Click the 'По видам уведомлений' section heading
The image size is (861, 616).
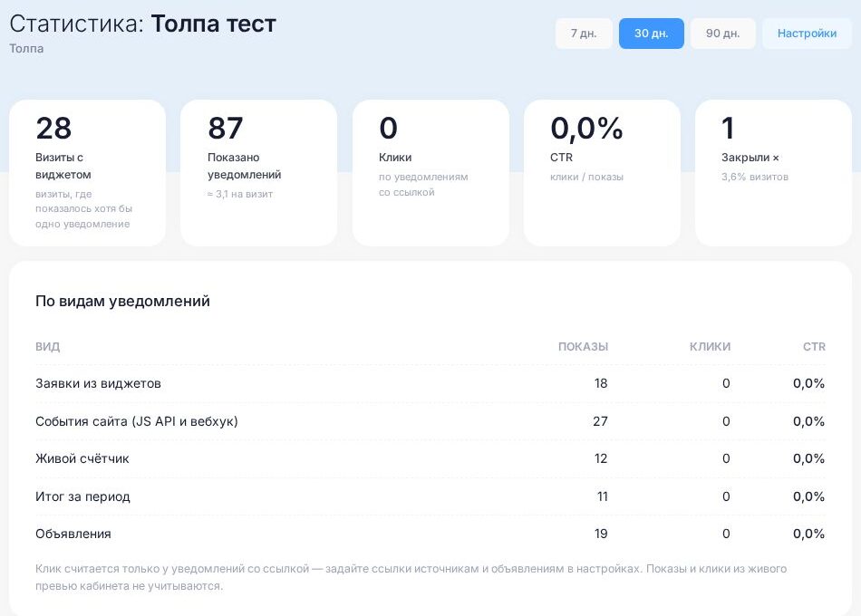pyautogui.click(x=122, y=301)
